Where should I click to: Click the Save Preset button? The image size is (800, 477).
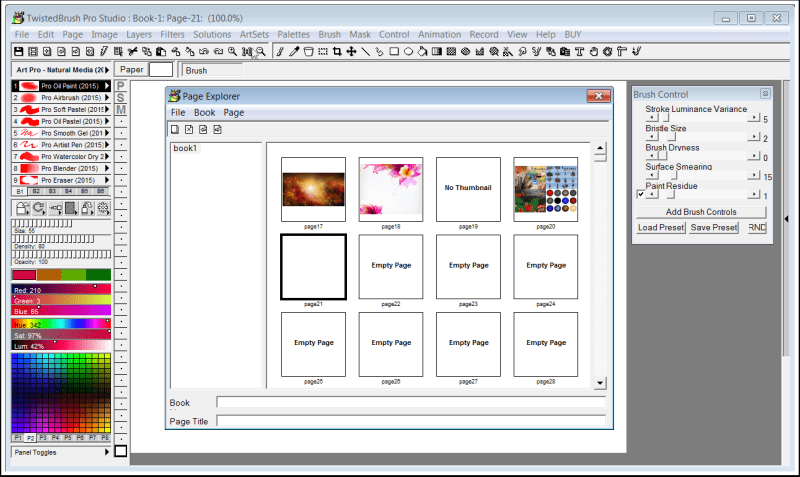click(714, 228)
